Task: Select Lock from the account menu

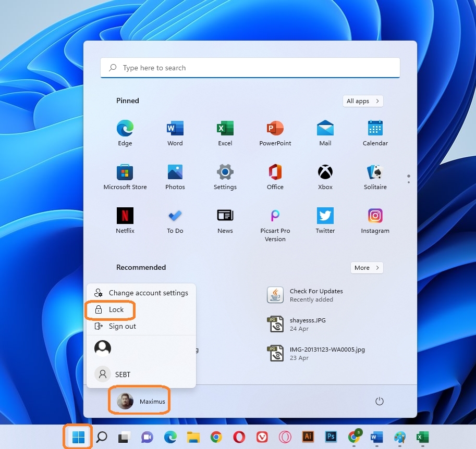Action: [116, 310]
